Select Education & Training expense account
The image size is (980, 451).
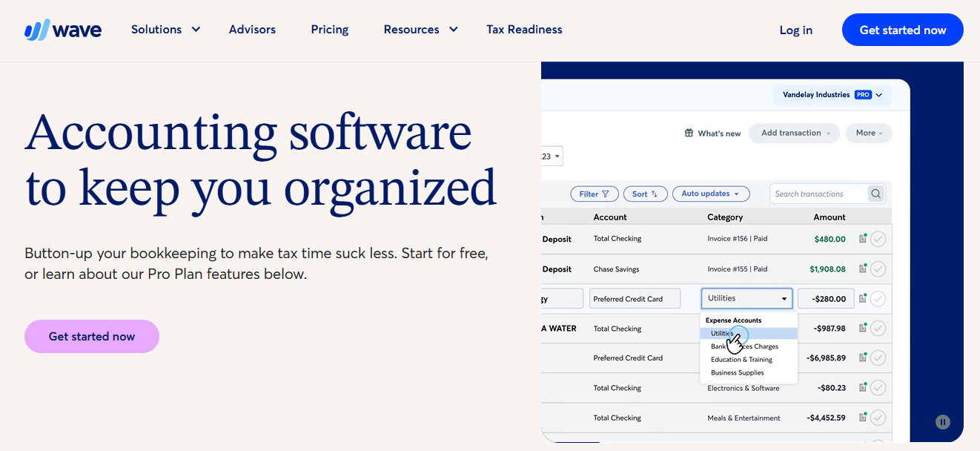741,360
